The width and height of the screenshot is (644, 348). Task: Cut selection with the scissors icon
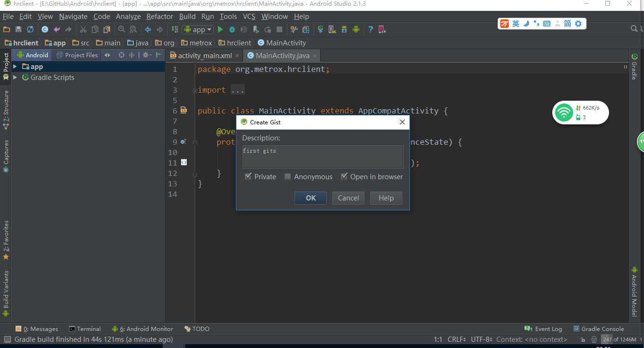pyautogui.click(x=83, y=29)
